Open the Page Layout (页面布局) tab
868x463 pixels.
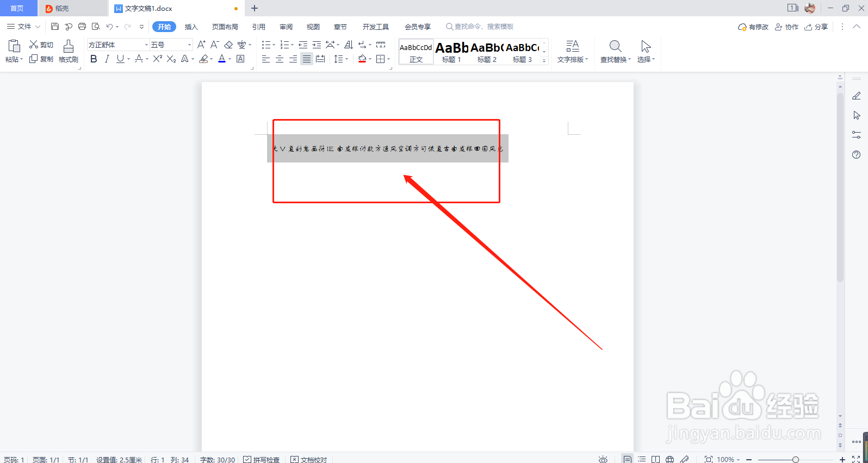(x=225, y=27)
